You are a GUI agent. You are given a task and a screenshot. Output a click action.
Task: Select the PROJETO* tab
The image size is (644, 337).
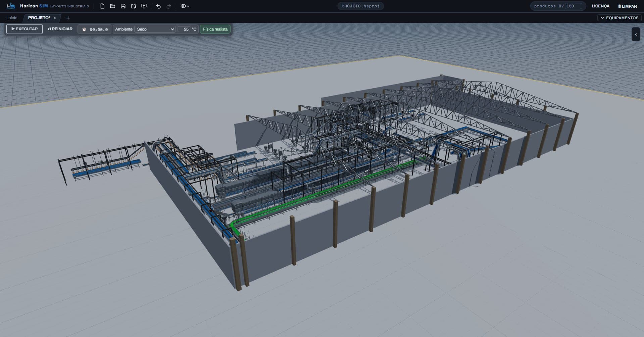[x=39, y=18]
